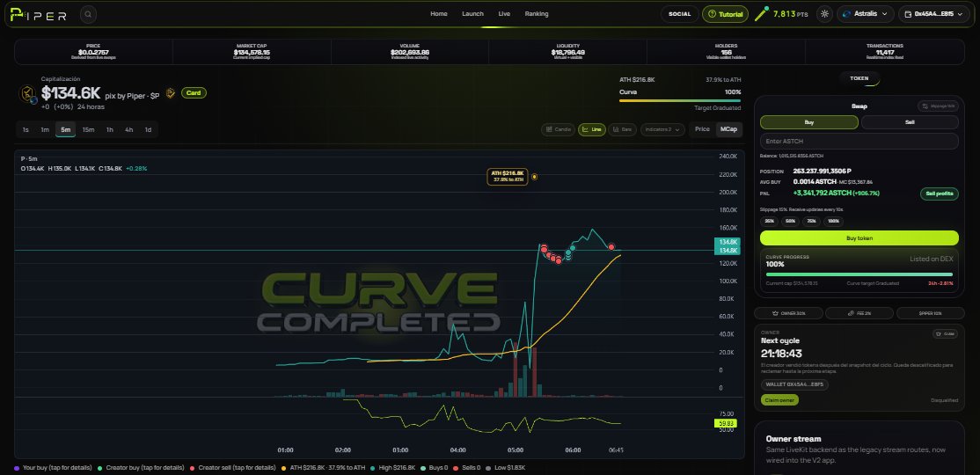
Task: Open the Indicators dropdown
Action: pos(662,129)
